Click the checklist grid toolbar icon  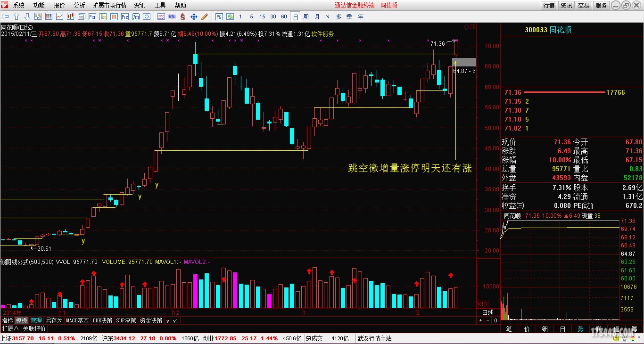38,16
